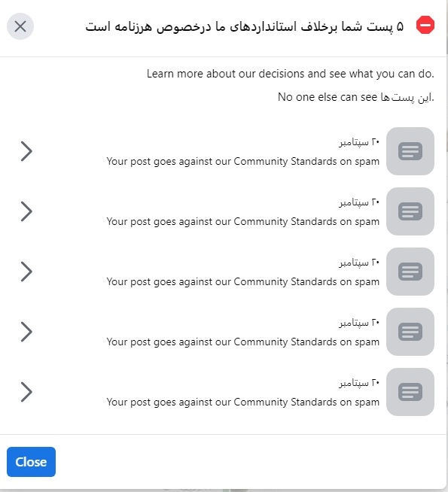Viewport: 448px width, 492px height.
Task: Click the first post's gray text-bubble icon
Action: point(410,151)
